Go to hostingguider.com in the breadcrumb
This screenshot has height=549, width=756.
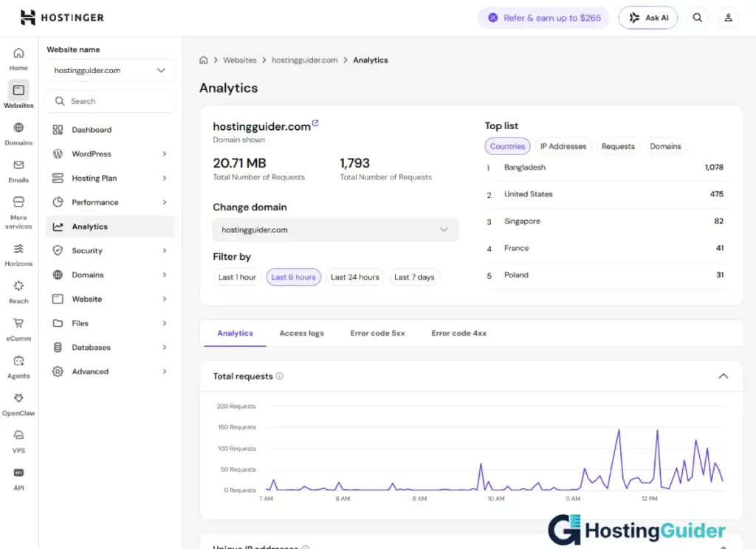304,61
